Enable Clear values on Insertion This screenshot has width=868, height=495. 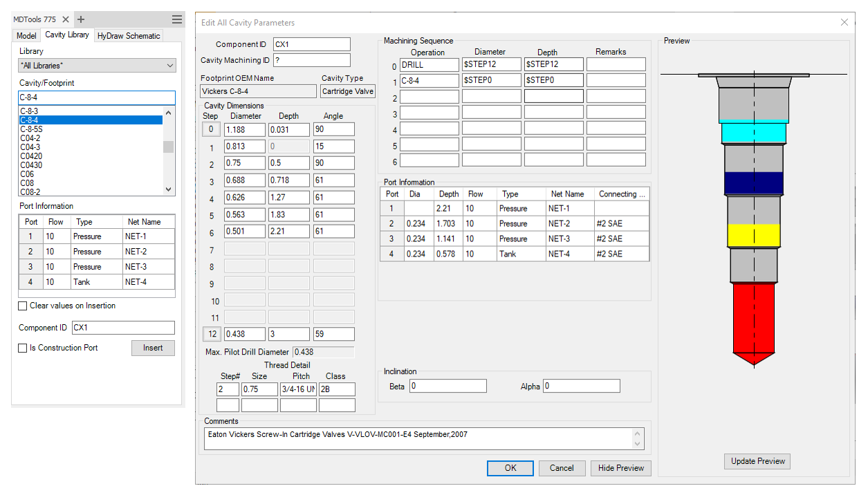[23, 306]
